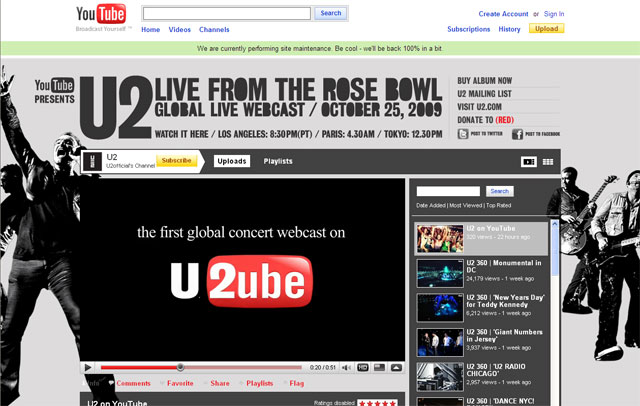Viewport: 640px width, 406px height.
Task: Subscribe to the U2 channel
Action: pyautogui.click(x=176, y=161)
